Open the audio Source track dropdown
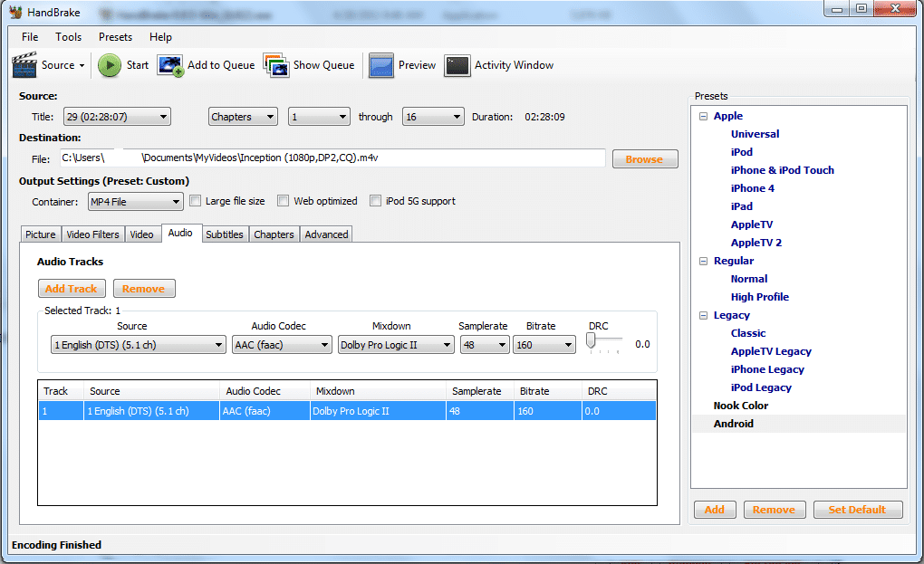Image resolution: width=924 pixels, height=564 pixels. pyautogui.click(x=139, y=344)
